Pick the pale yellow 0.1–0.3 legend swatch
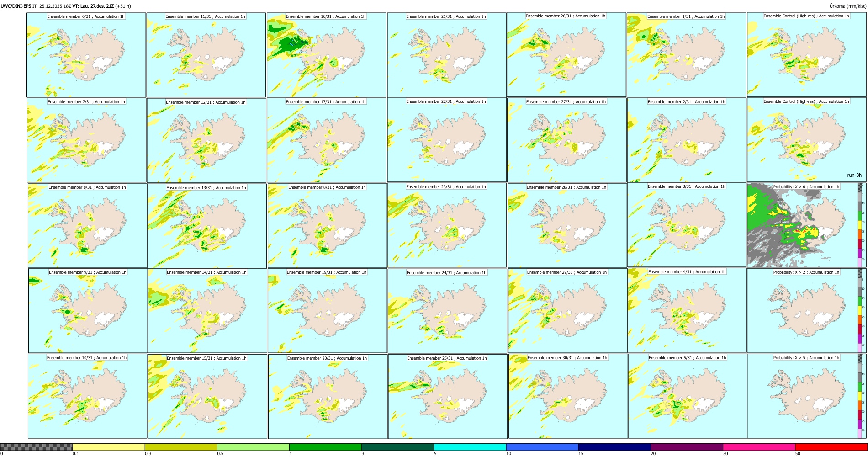 (x=109, y=447)
